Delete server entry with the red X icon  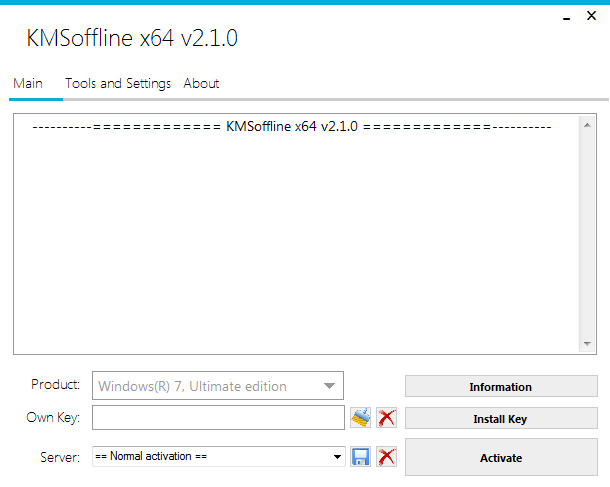pyautogui.click(x=386, y=457)
